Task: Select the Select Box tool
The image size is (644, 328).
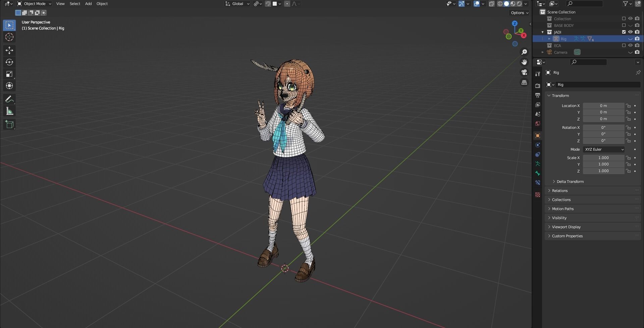Action: point(9,25)
